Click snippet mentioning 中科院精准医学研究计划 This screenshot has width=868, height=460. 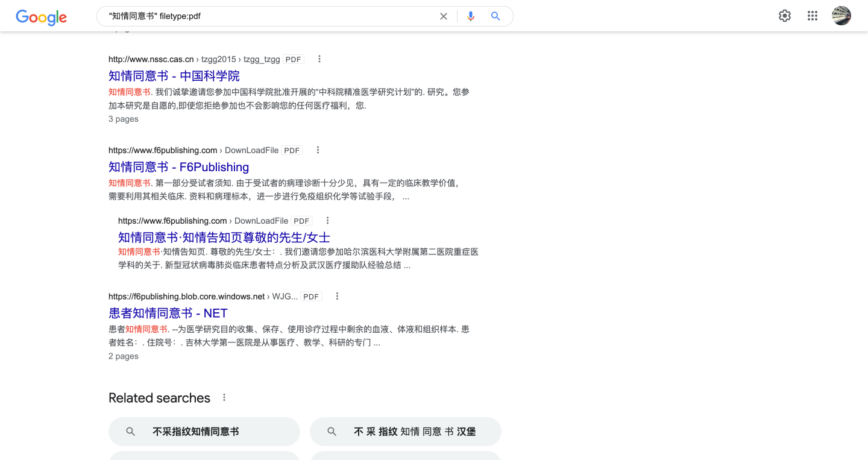[289, 99]
